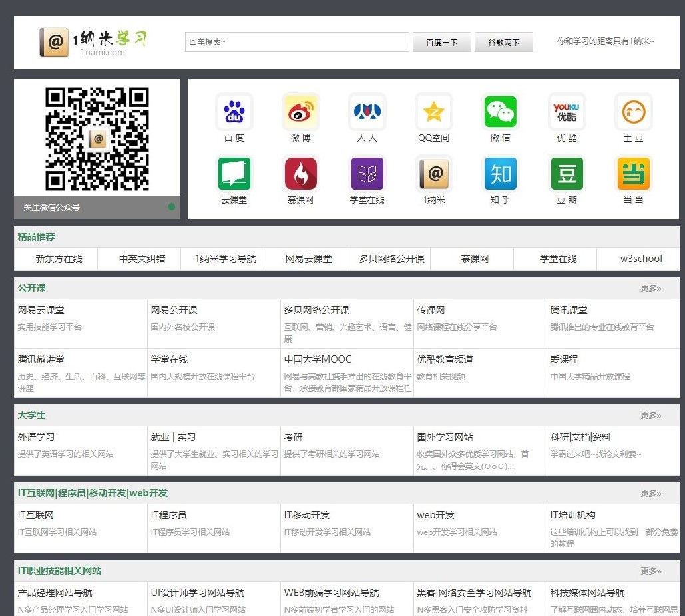The image size is (685, 616).
Task: Open 腾讯课堂 link
Action: click(x=569, y=310)
